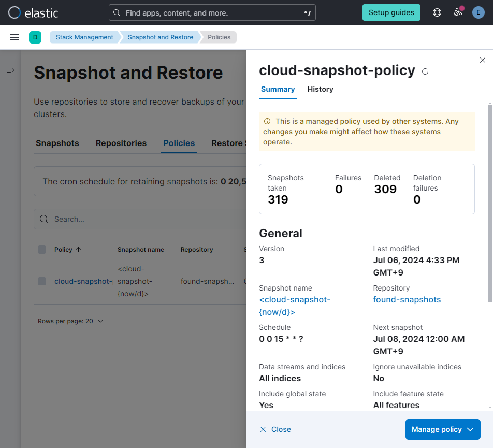493x448 pixels.
Task: Click the Elastic logo in header
Action: pos(33,12)
